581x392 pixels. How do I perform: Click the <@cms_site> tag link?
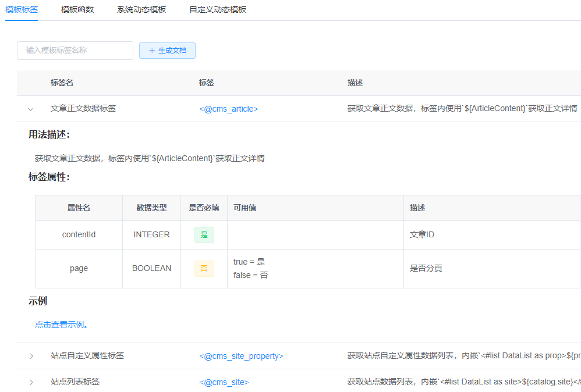224,382
